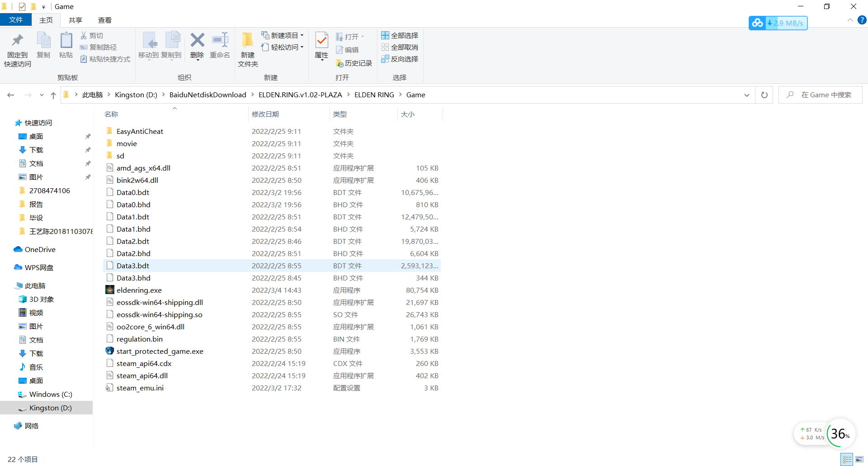Click the Cut scissors button
The width and height of the screenshot is (868, 466).
pos(92,35)
